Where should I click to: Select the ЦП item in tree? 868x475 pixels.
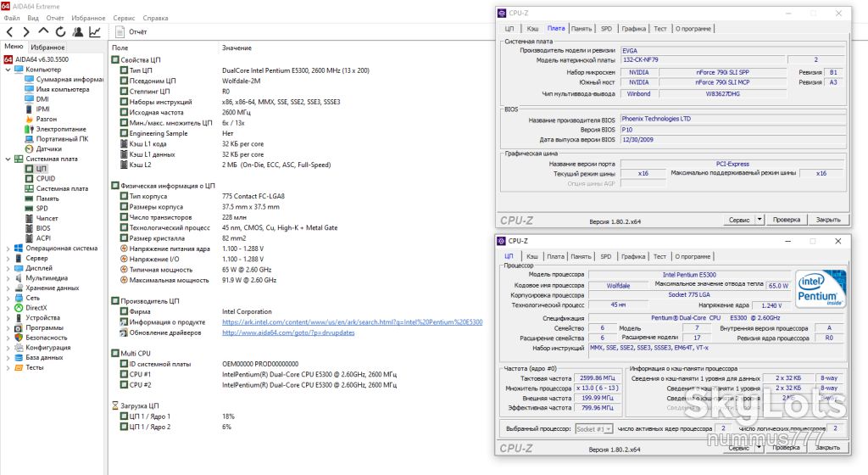pyautogui.click(x=42, y=169)
